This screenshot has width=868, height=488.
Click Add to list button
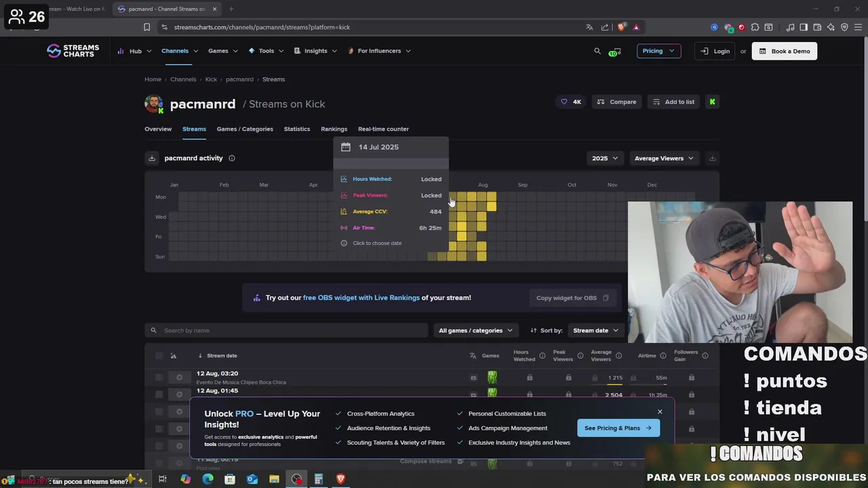click(673, 102)
